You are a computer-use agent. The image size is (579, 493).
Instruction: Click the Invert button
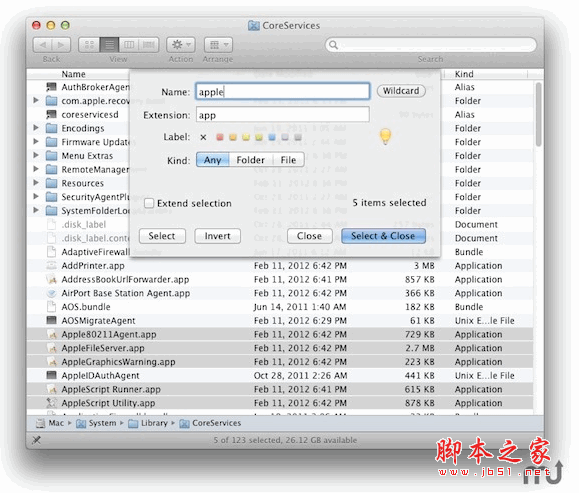pyautogui.click(x=217, y=236)
